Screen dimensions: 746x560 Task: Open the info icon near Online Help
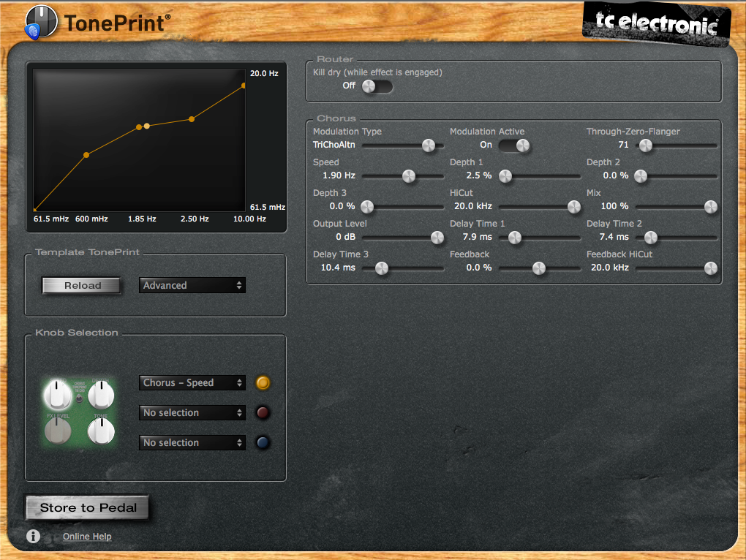point(33,536)
